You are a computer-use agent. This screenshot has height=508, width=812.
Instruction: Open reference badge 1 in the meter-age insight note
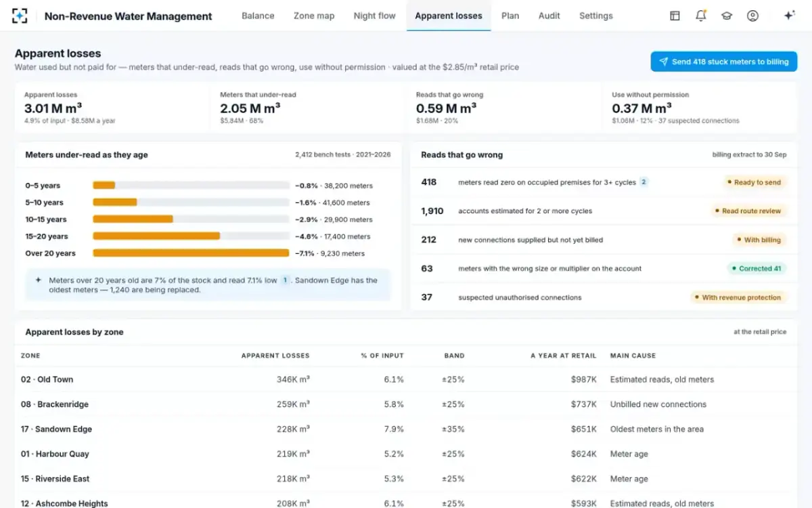[286, 280]
